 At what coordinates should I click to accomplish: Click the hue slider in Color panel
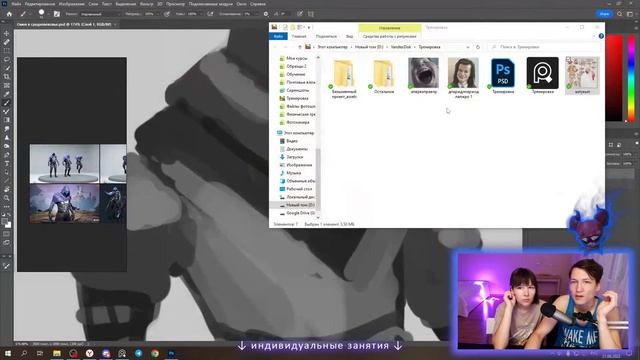click(x=631, y=78)
